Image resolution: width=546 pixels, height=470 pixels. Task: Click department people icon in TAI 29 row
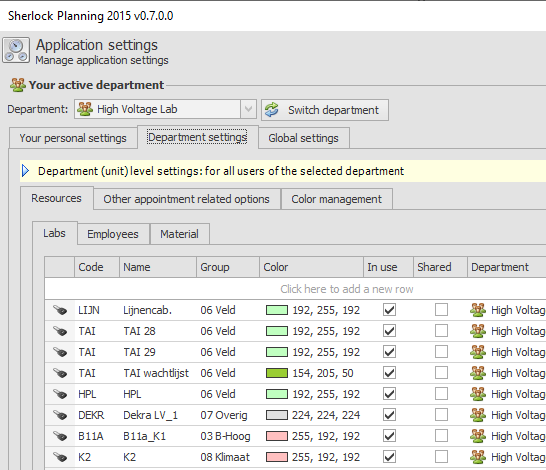point(478,352)
